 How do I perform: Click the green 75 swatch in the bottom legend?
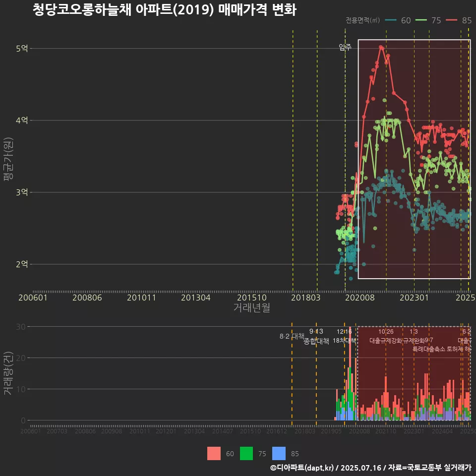coord(246,454)
